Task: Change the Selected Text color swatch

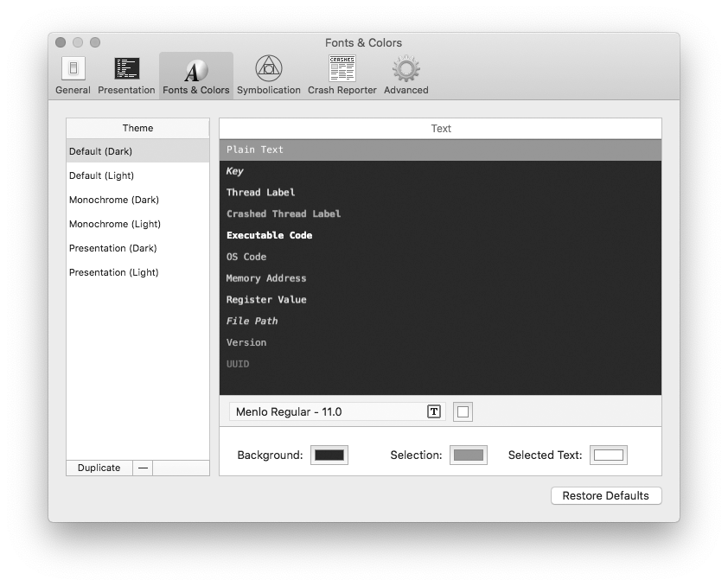Action: 608,455
